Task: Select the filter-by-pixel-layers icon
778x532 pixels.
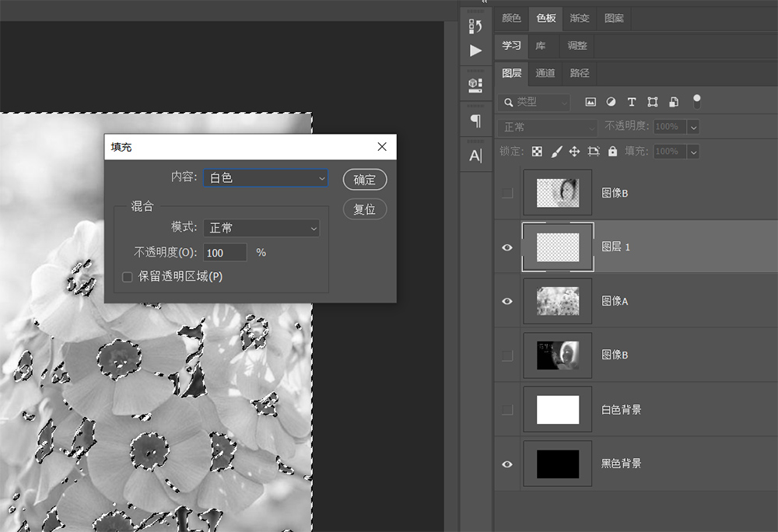Action: click(592, 101)
